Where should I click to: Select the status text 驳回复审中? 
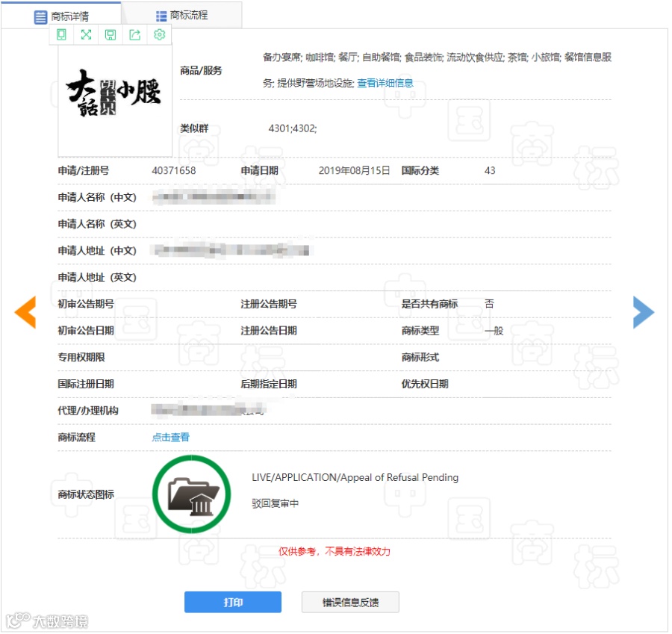(275, 503)
